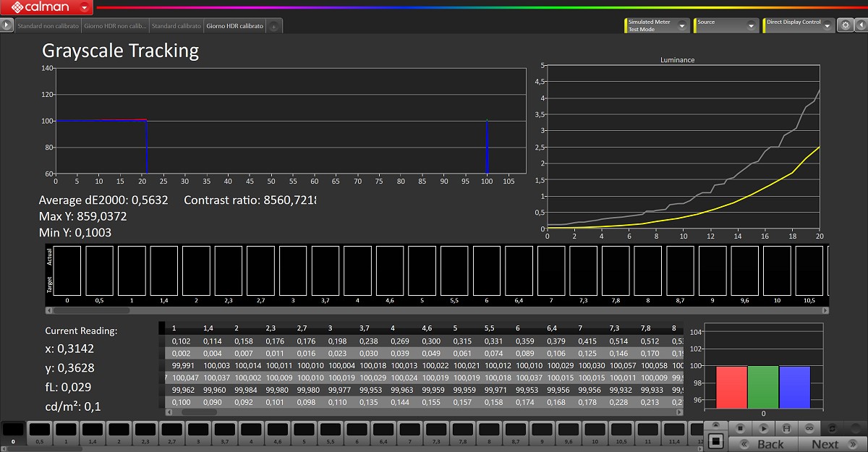The width and height of the screenshot is (868, 452).
Task: Select the 8,7 level in bottom strip
Action: click(517, 433)
